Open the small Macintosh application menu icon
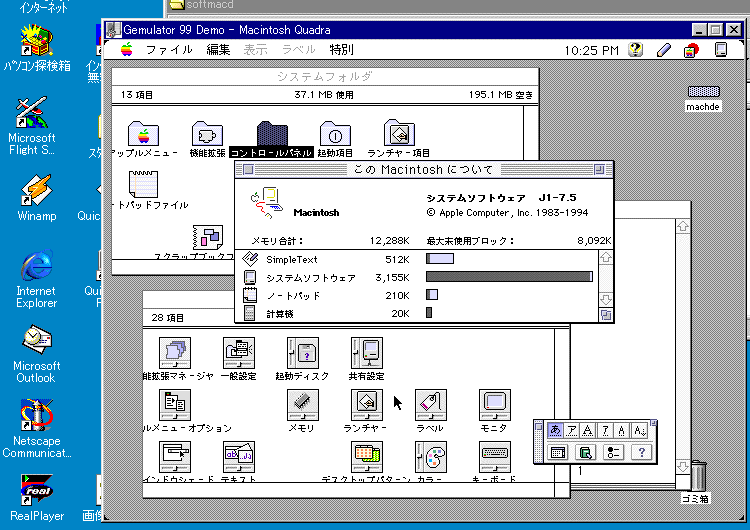 click(721, 50)
